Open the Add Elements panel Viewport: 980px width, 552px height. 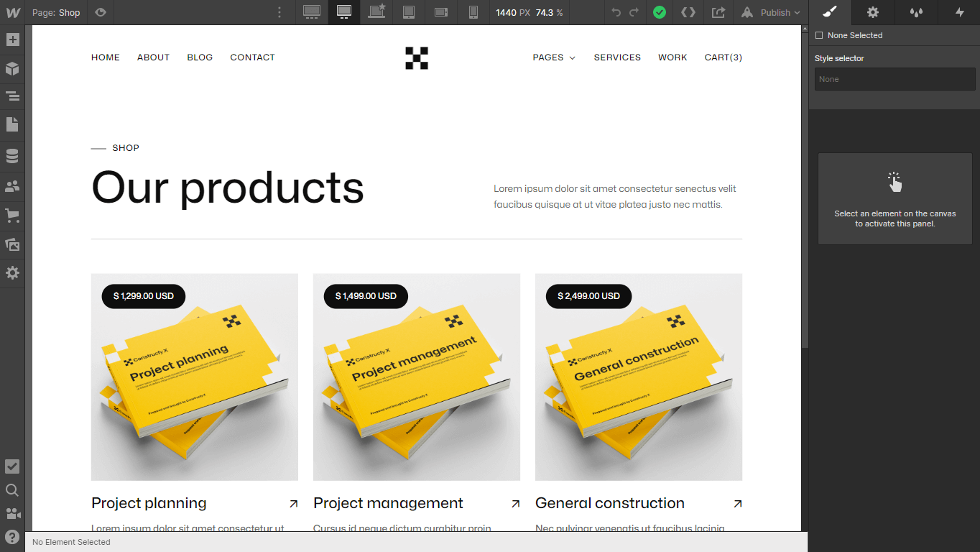tap(12, 40)
